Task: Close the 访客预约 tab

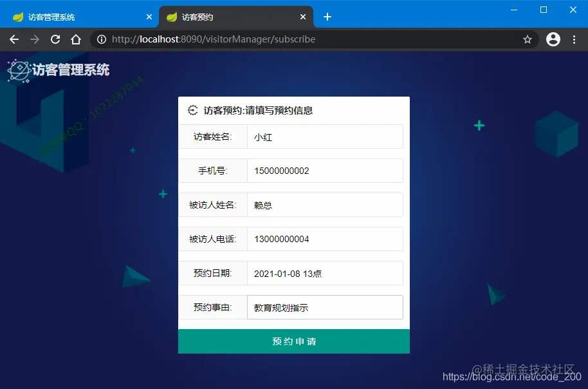Action: 303,16
